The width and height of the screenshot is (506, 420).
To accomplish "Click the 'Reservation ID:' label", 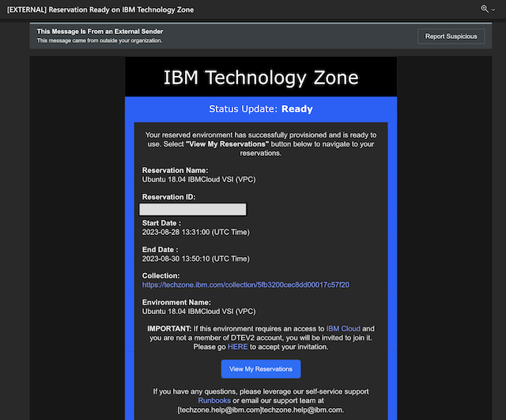I will [168, 197].
